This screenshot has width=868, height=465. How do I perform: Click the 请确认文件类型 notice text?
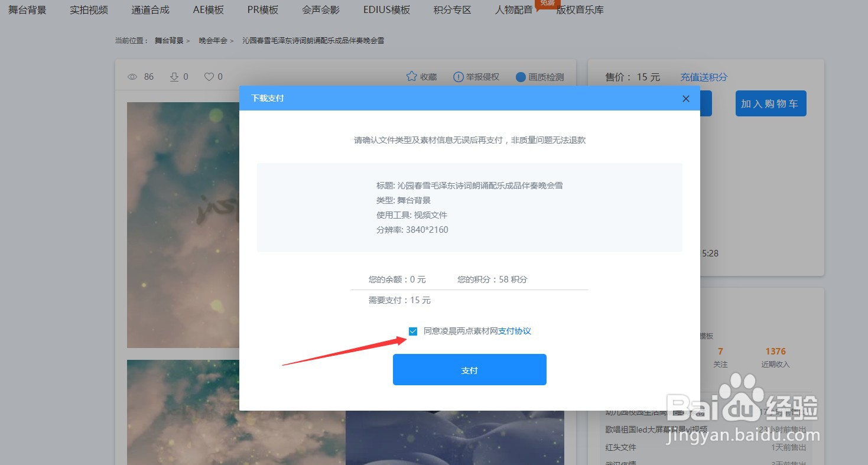(470, 140)
